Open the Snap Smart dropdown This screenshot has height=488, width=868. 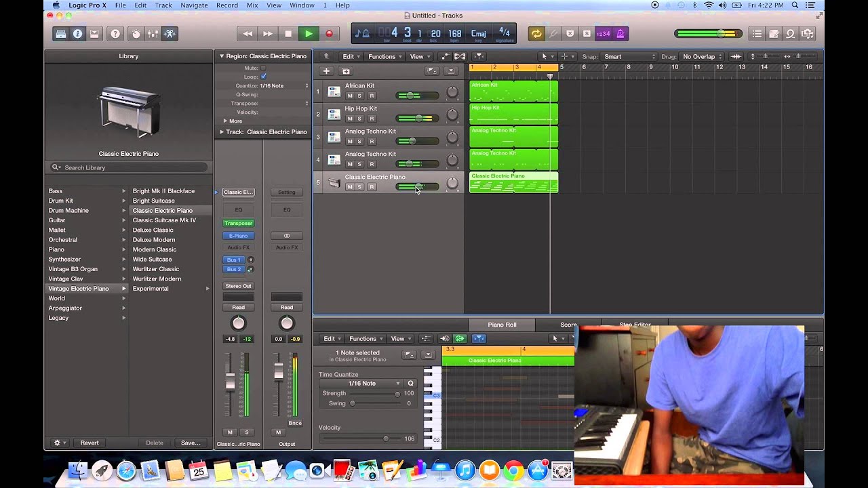pos(630,57)
